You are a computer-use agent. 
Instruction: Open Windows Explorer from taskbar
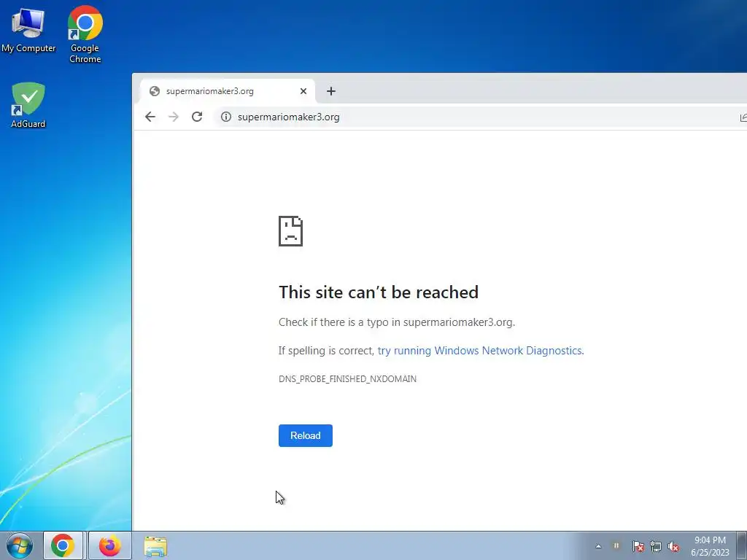(155, 546)
